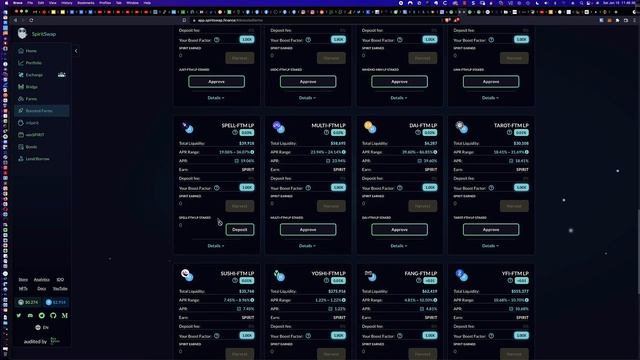Click the SUSHI-FTM token pair icon
The height and width of the screenshot is (360, 640).
(187, 275)
